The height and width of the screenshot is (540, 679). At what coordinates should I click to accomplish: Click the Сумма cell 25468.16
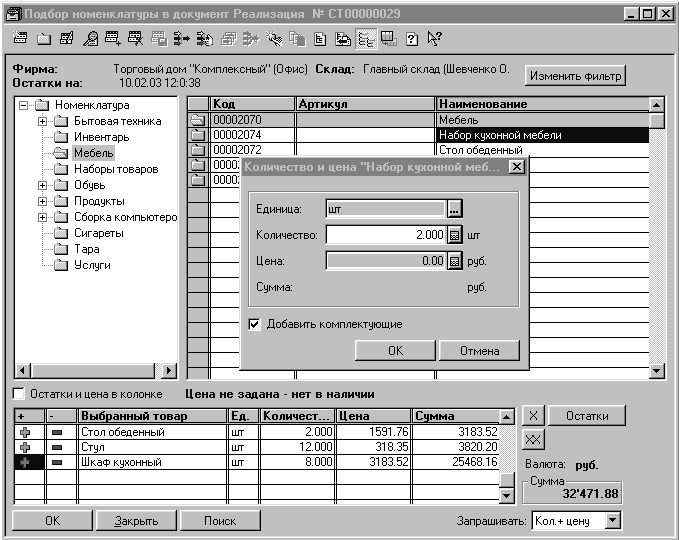456,462
